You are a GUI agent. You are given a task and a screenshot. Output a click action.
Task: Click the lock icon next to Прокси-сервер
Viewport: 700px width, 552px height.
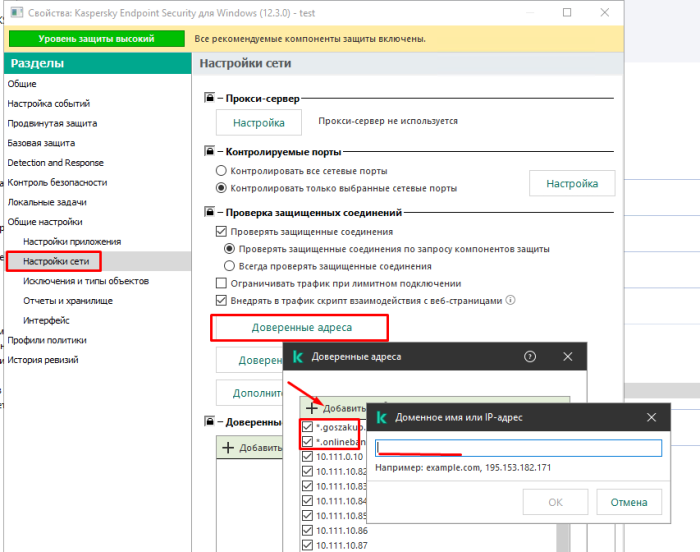(209, 99)
